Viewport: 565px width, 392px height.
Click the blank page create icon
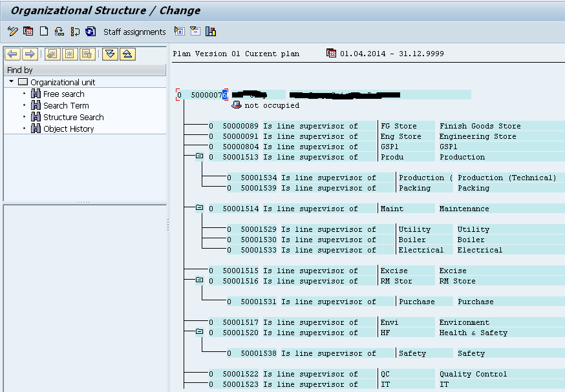tap(44, 32)
